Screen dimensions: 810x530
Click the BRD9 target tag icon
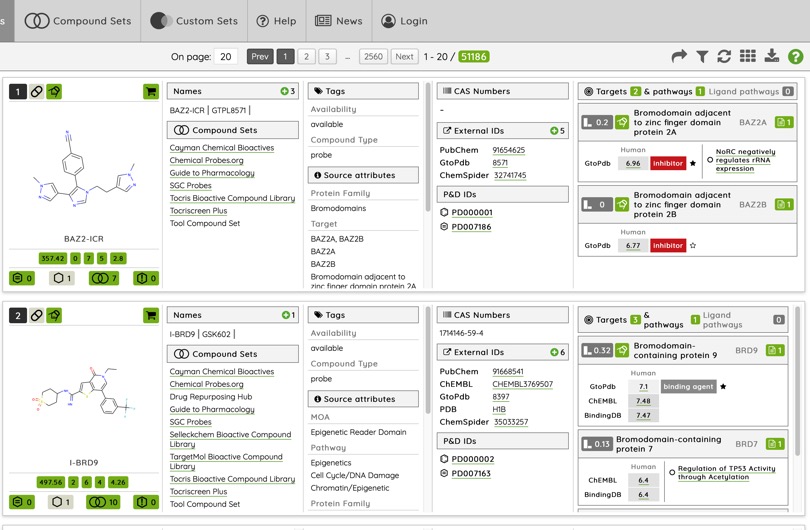[x=622, y=350]
